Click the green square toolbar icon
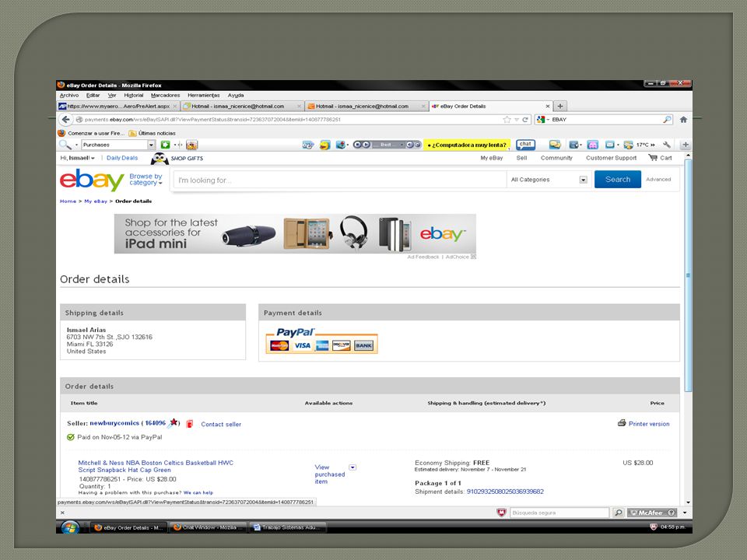This screenshot has height=560, width=747. (165, 145)
